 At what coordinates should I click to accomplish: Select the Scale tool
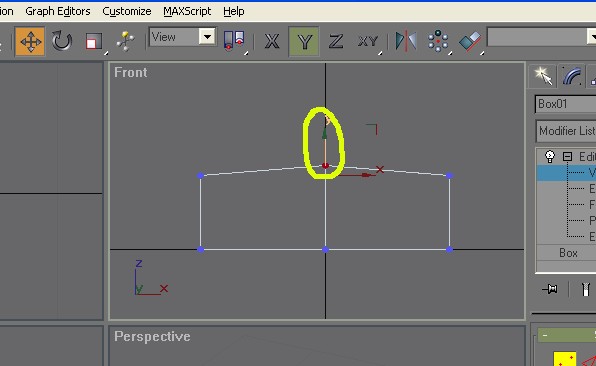click(94, 41)
